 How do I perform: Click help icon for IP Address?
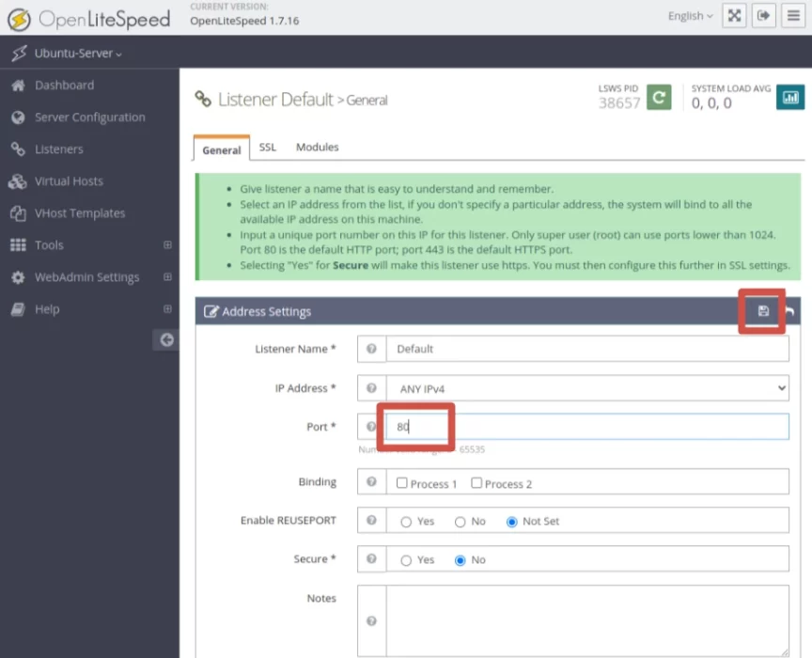[x=371, y=388]
